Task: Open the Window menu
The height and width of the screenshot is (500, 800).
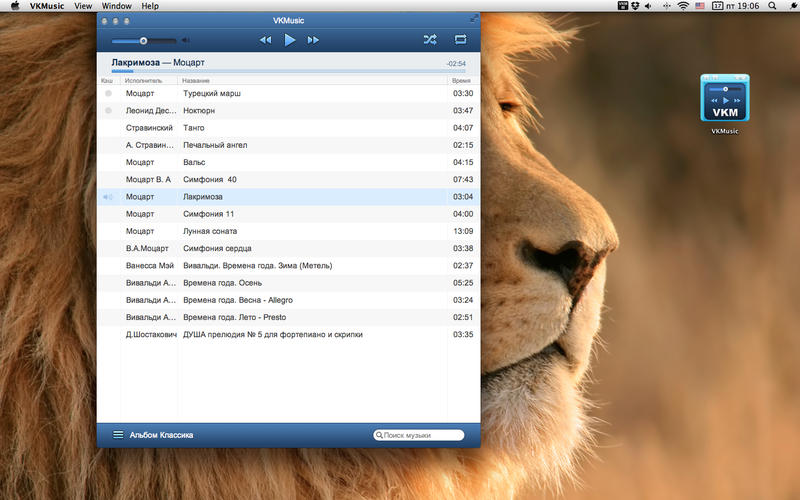Action: pos(116,6)
